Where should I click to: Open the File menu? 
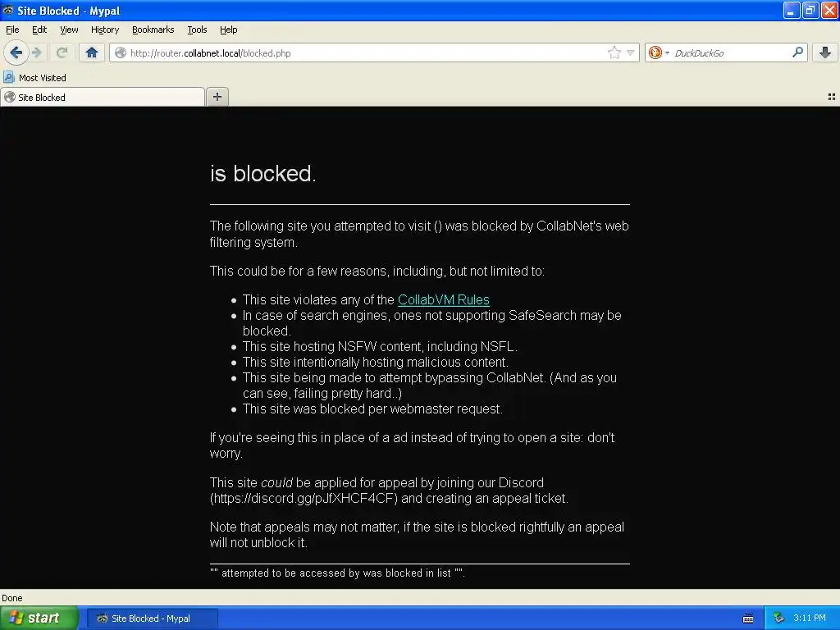coord(12,30)
